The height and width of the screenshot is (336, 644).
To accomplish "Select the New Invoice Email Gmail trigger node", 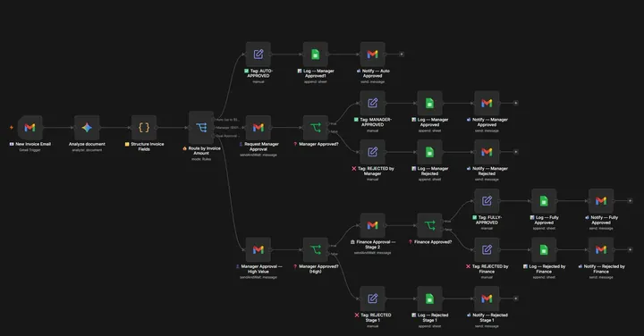I will point(30,128).
